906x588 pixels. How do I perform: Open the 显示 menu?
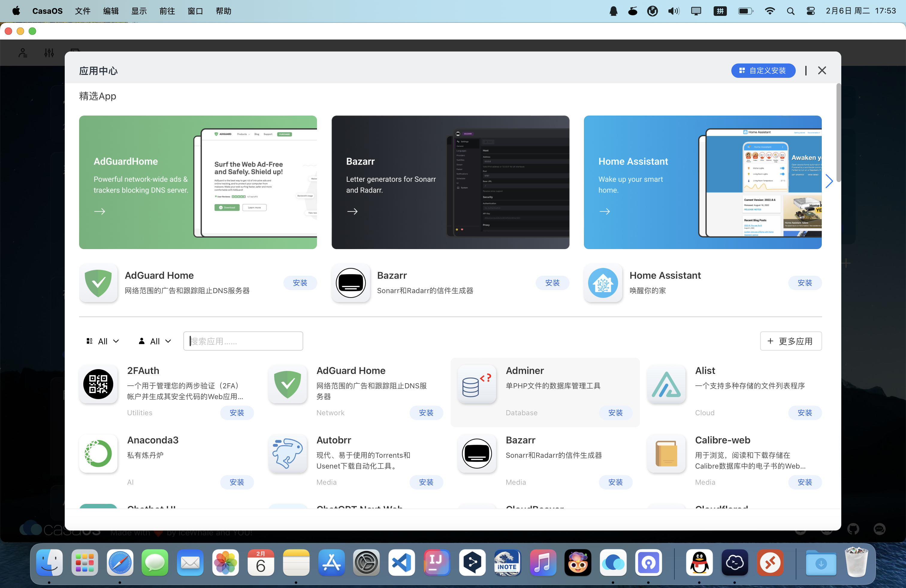click(x=139, y=11)
